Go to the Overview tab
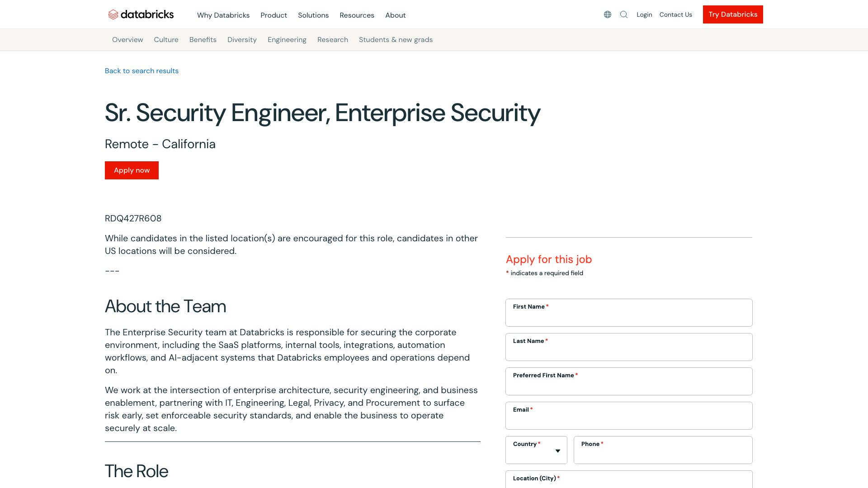The width and height of the screenshot is (868, 488). click(x=127, y=40)
